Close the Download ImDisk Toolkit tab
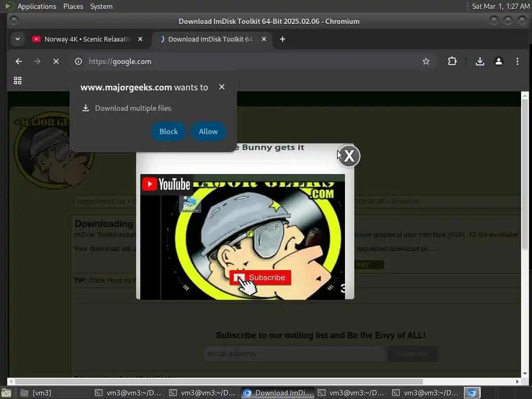Image resolution: width=532 pixels, height=399 pixels. (x=263, y=39)
